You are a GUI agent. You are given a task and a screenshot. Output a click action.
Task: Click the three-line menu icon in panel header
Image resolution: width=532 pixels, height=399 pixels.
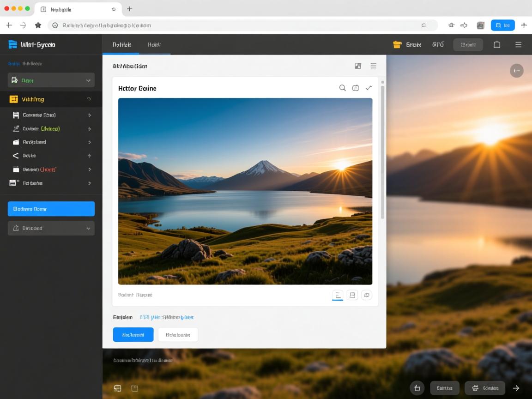[x=373, y=66]
